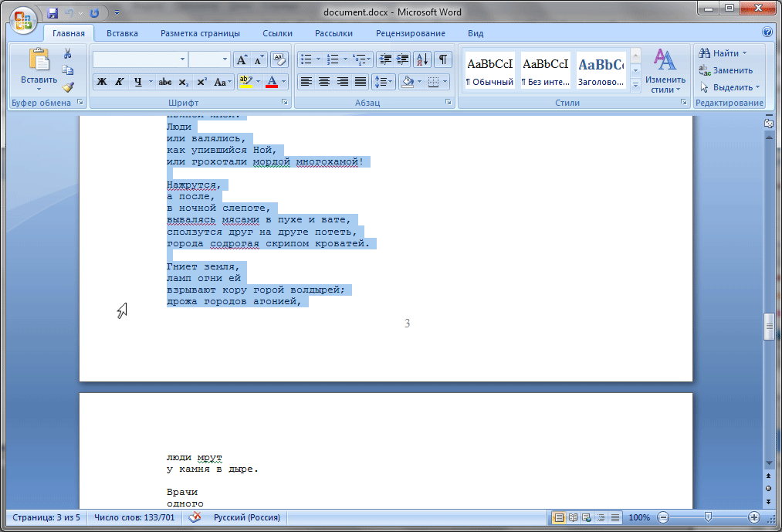Screen dimensions: 782x532
Task: Toggle the show paragraph marks button
Action: (x=443, y=59)
